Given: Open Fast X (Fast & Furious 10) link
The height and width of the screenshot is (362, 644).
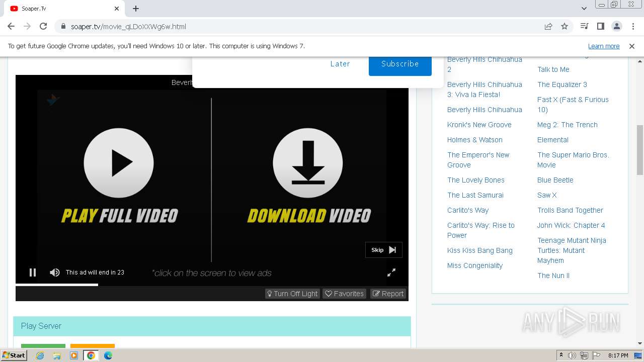Looking at the screenshot, I should 573,105.
